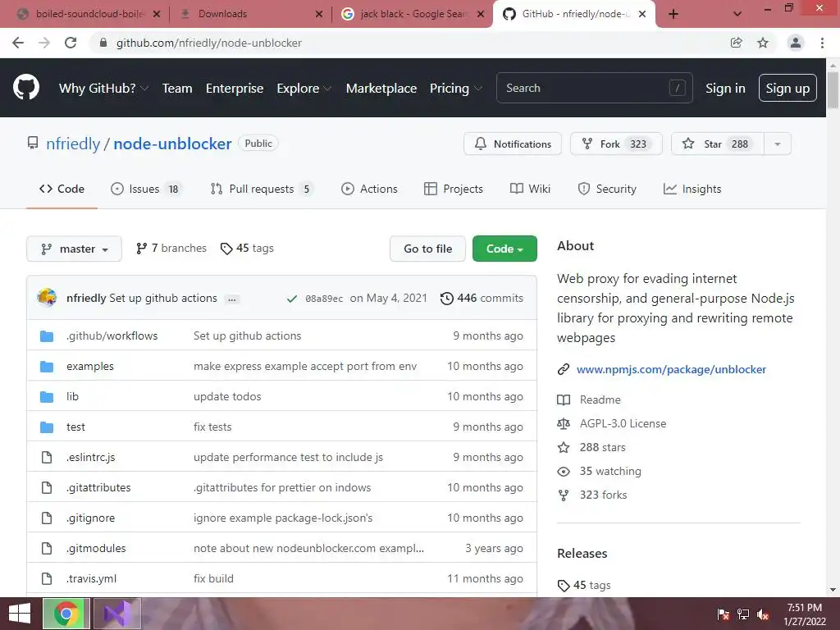Switch to the Security tab
840x630 pixels.
607,189
